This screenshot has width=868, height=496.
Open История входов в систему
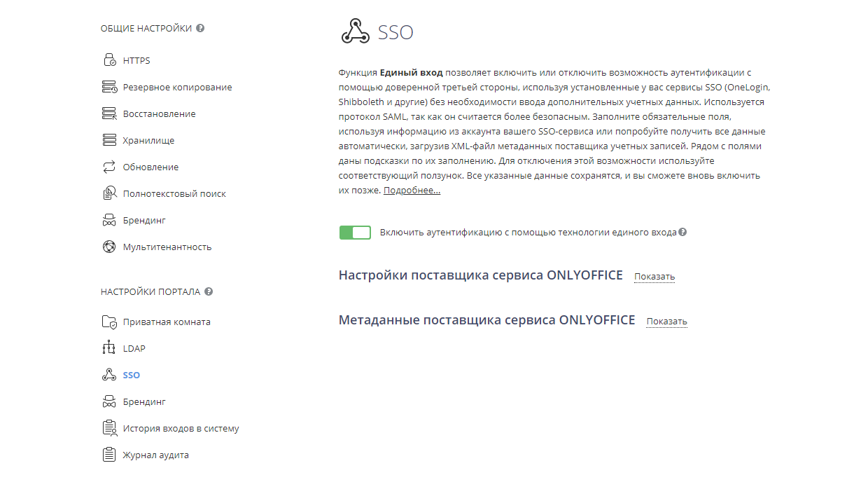(x=181, y=428)
